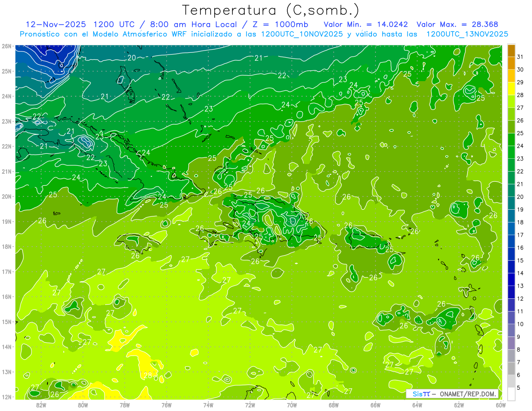Click the 17N latitude axis label
This screenshot has width=532, height=411.
(x=7, y=271)
